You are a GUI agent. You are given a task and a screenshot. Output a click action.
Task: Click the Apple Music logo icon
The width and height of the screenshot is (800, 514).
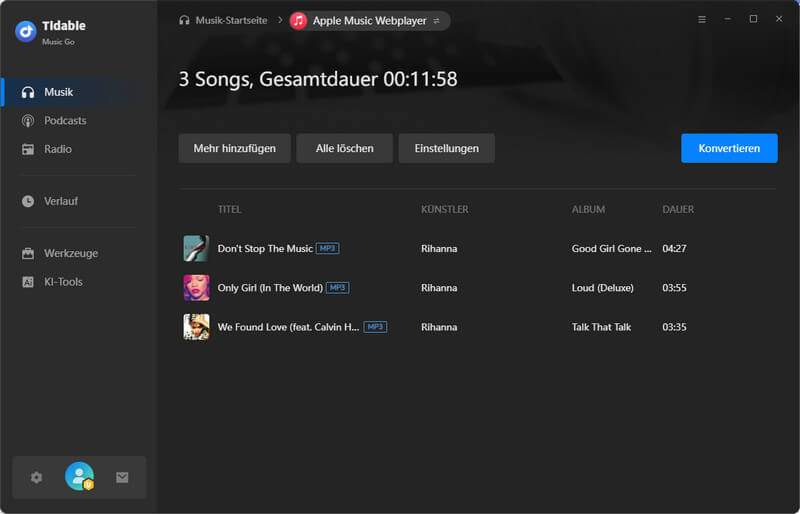[298, 20]
